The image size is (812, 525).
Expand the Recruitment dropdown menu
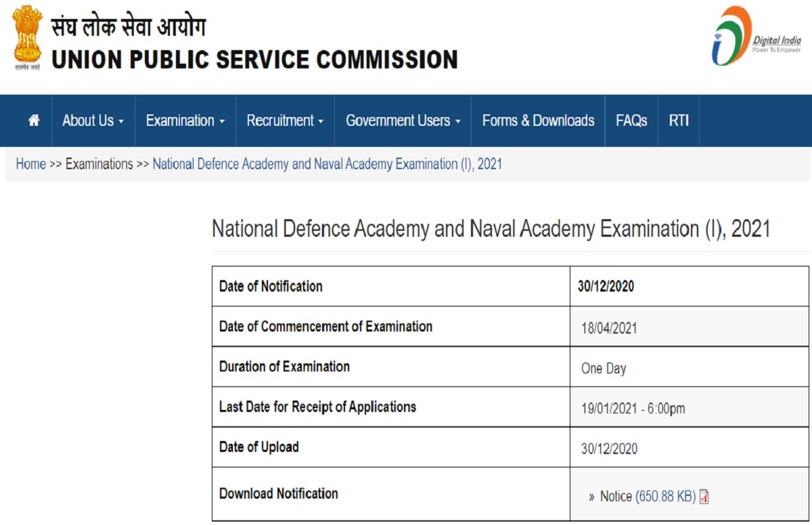point(285,120)
